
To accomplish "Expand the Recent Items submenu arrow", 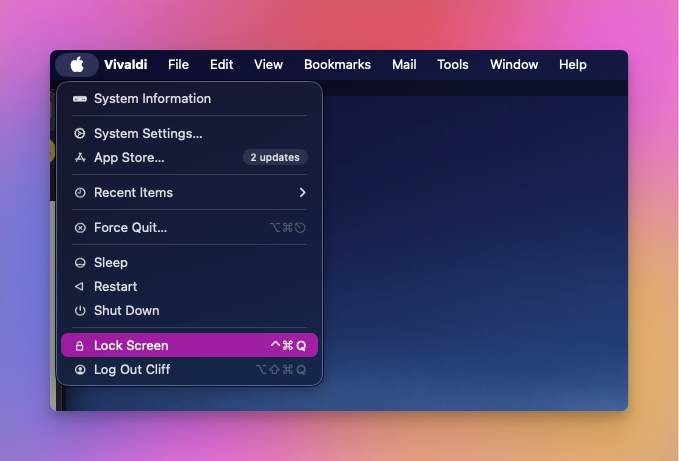I will click(x=302, y=193).
